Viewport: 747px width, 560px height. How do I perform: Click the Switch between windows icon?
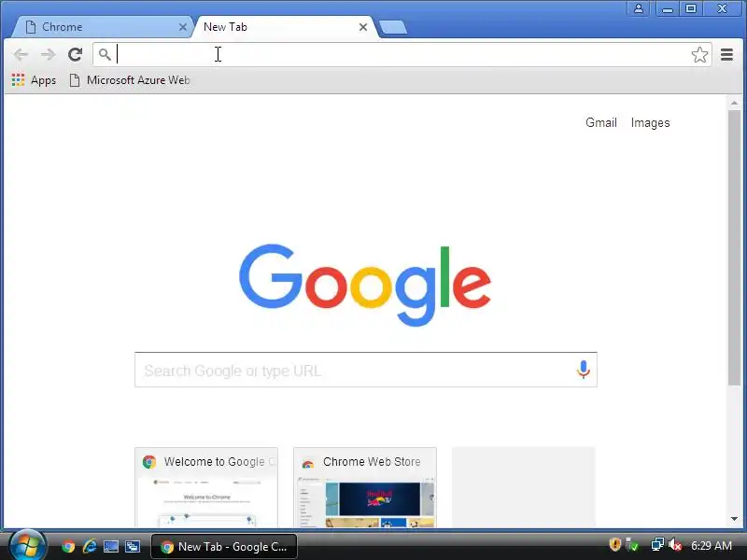pyautogui.click(x=133, y=546)
